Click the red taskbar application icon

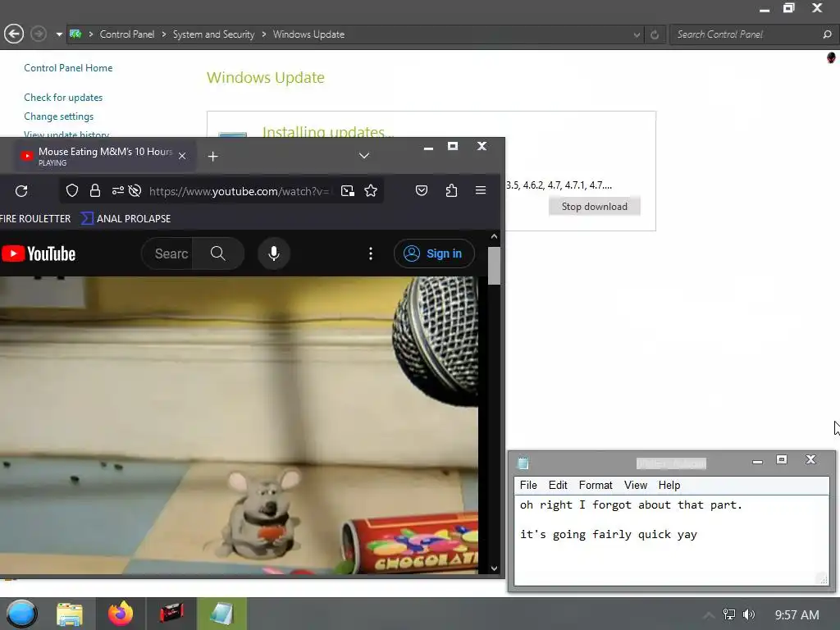171,614
